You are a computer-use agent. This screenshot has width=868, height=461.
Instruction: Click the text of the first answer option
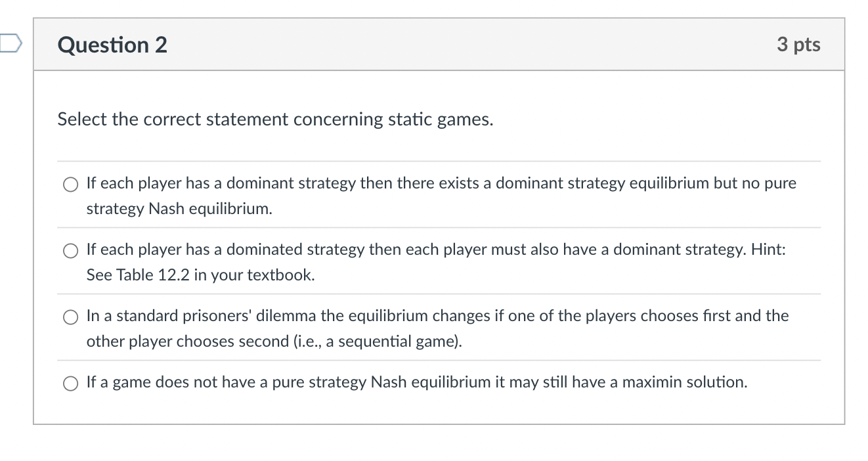[440, 196]
